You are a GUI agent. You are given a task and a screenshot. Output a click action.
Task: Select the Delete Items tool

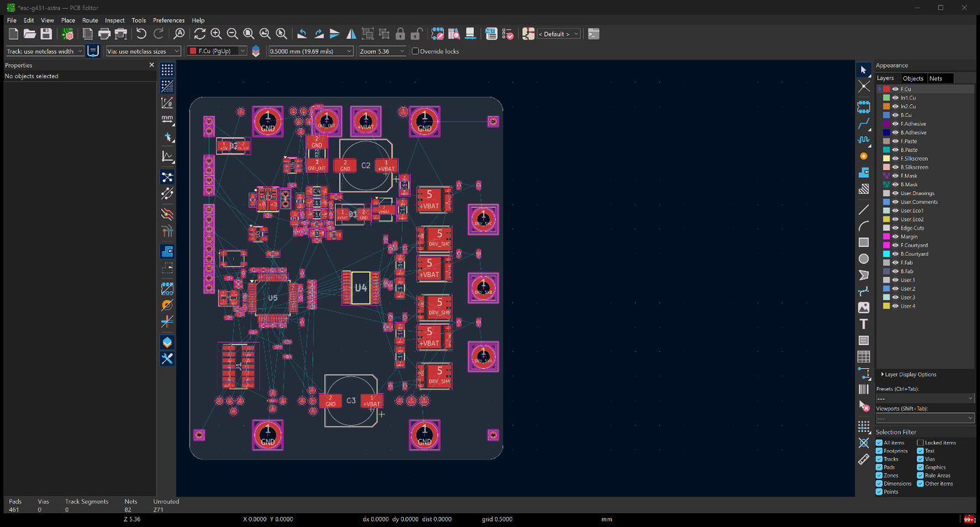tap(864, 406)
